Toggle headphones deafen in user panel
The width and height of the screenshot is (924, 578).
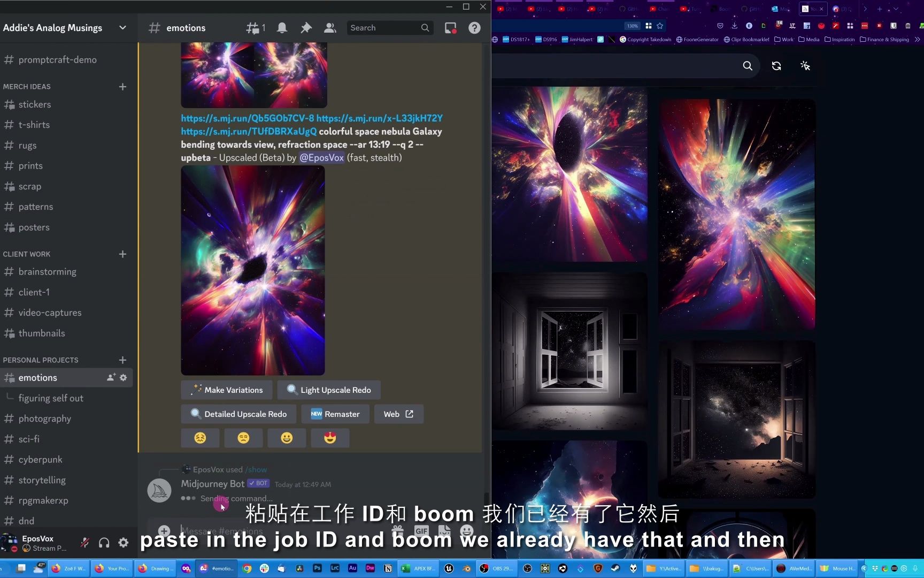[104, 543]
